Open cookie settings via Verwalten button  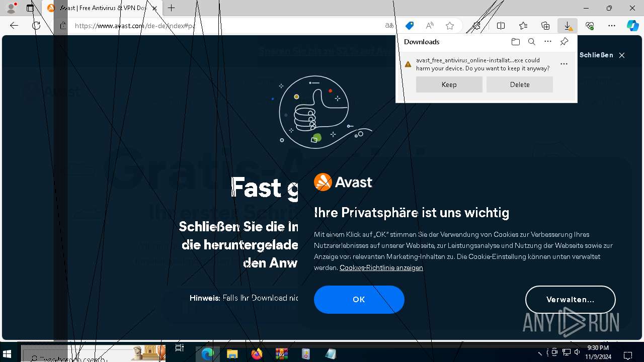click(x=571, y=300)
